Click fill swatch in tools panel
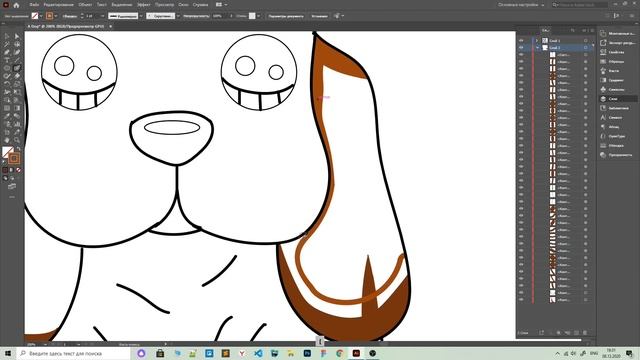The image size is (640, 360). pos(7,152)
